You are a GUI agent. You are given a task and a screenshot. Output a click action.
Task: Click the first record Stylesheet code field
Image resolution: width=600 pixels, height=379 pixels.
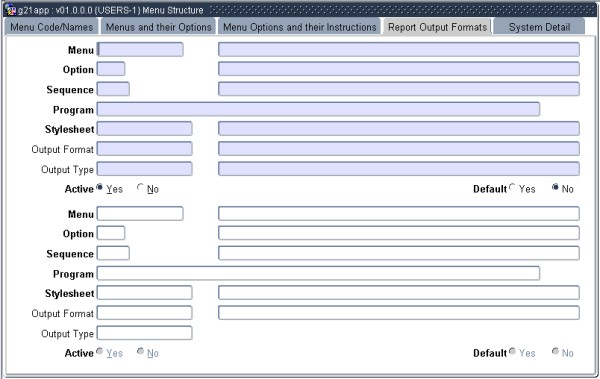tap(145, 129)
